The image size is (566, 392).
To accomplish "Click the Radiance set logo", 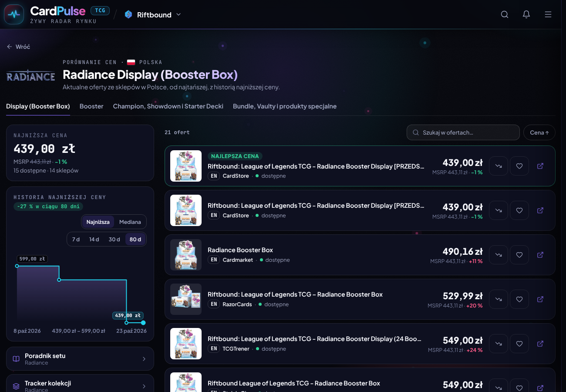I will [x=31, y=75].
